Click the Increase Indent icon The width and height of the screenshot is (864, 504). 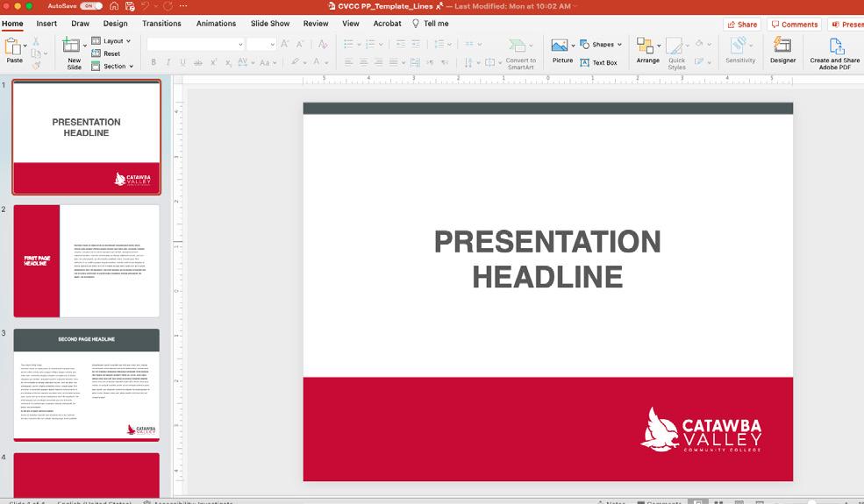[416, 44]
